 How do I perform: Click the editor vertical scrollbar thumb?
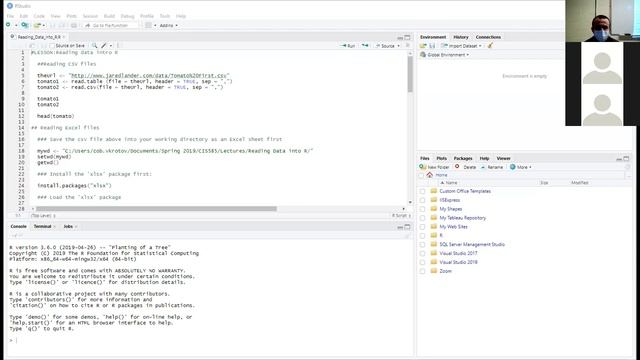[x=410, y=74]
